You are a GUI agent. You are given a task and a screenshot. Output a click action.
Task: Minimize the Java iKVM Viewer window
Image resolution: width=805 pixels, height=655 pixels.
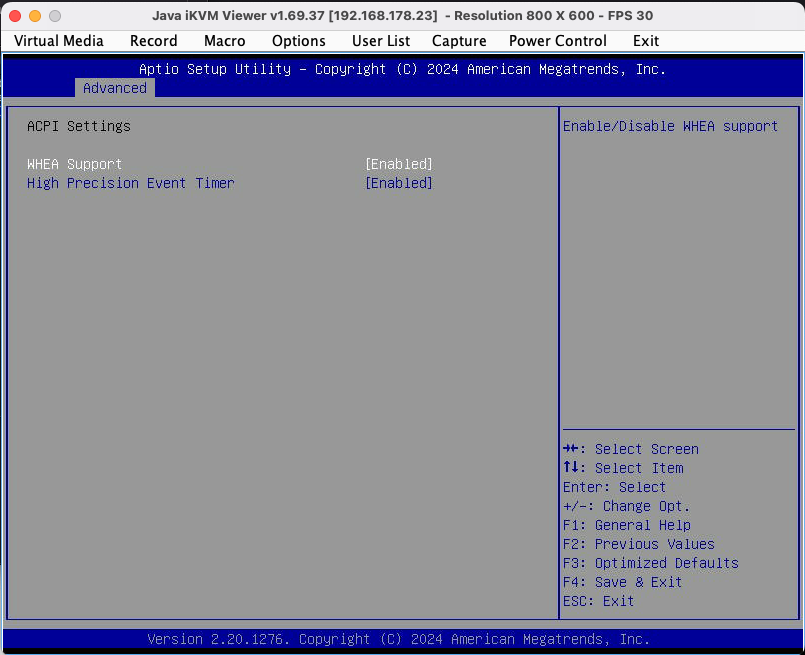click(x=35, y=16)
